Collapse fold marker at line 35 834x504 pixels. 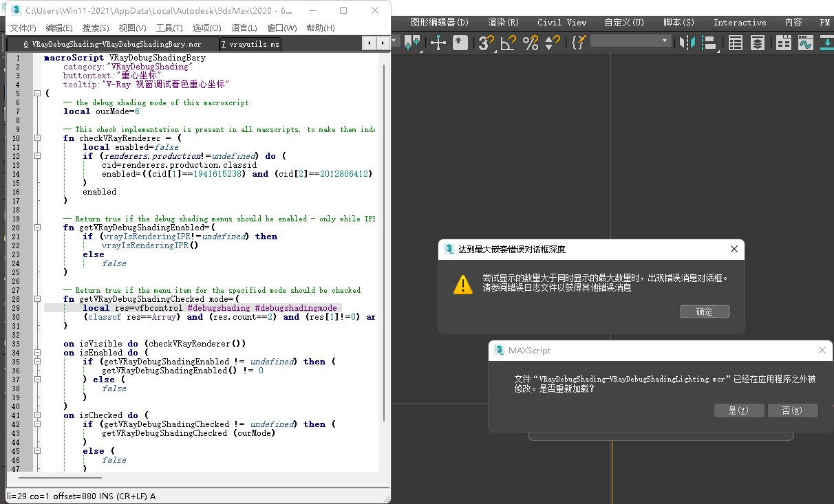tap(37, 362)
